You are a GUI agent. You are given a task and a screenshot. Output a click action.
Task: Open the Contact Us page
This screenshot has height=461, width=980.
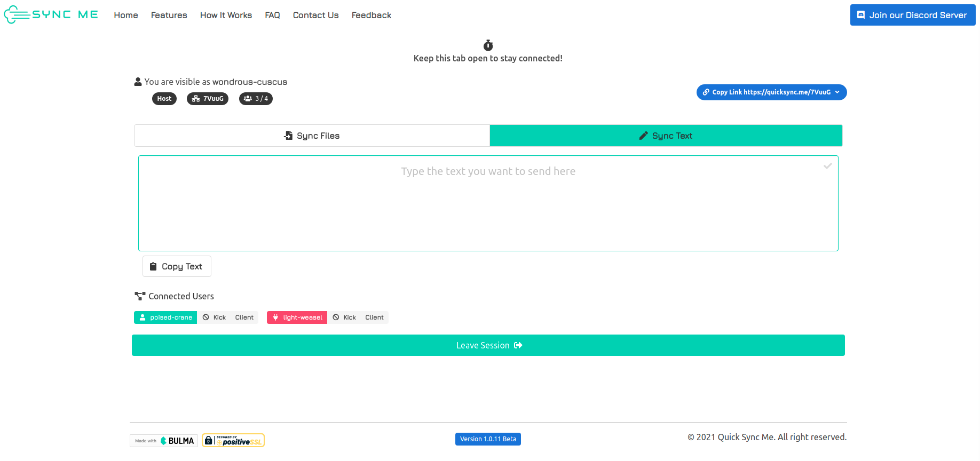pyautogui.click(x=315, y=15)
